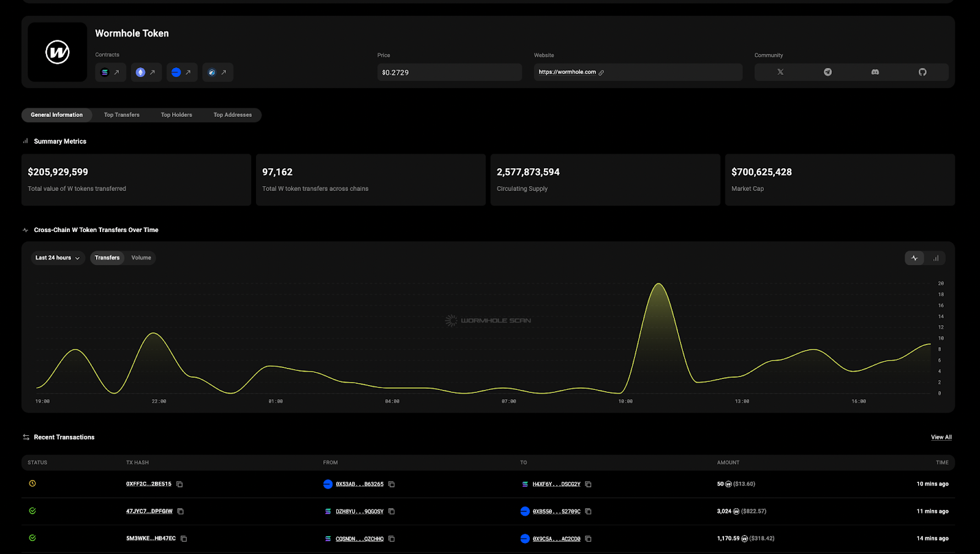Switch to the Top Holders tab
The width and height of the screenshot is (980, 554).
tap(176, 115)
